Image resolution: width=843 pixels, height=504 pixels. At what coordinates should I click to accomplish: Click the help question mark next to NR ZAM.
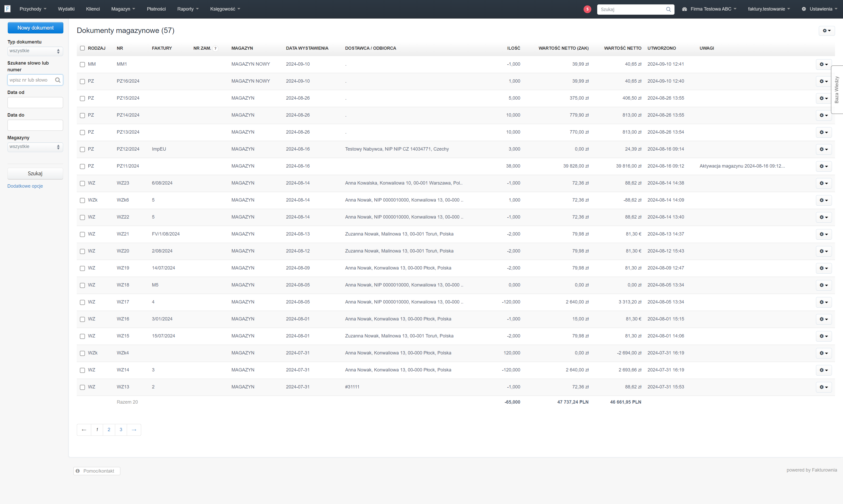(x=215, y=48)
